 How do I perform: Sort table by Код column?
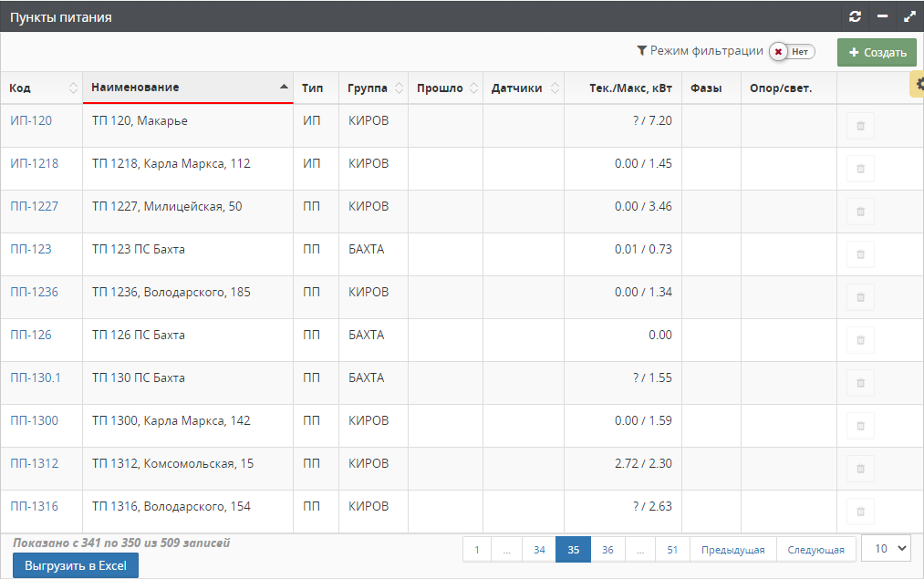click(x=41, y=88)
